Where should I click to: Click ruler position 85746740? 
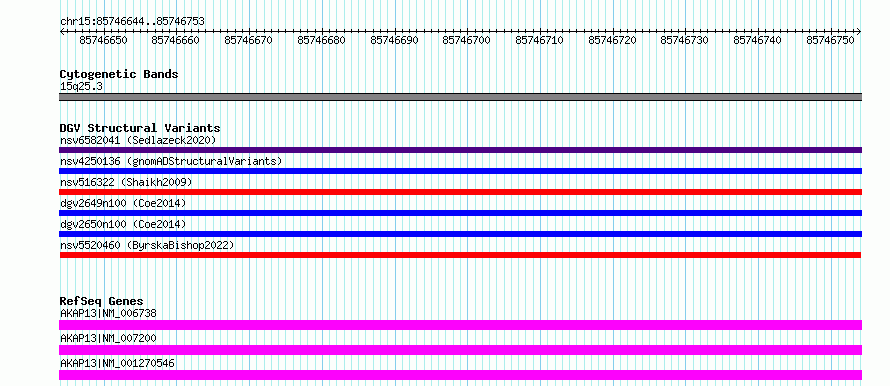[758, 40]
